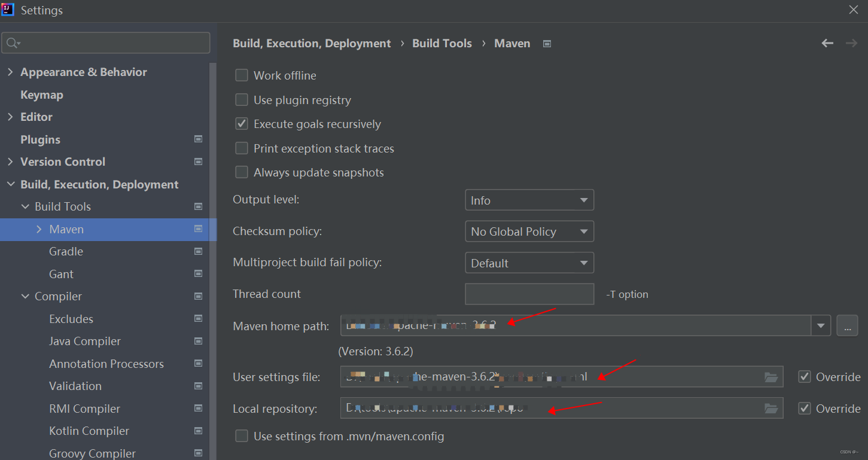Enable Use plugin registry checkbox
Screen dimensions: 868x460
click(x=242, y=100)
